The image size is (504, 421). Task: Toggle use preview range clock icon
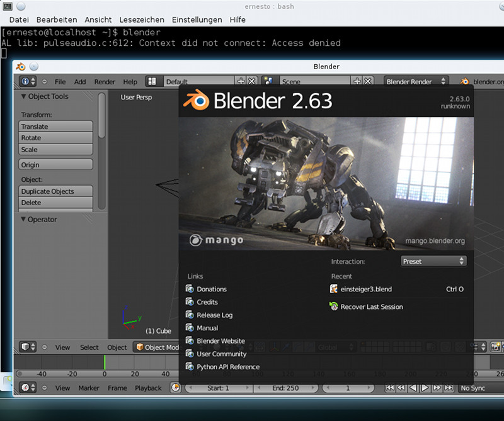click(176, 388)
